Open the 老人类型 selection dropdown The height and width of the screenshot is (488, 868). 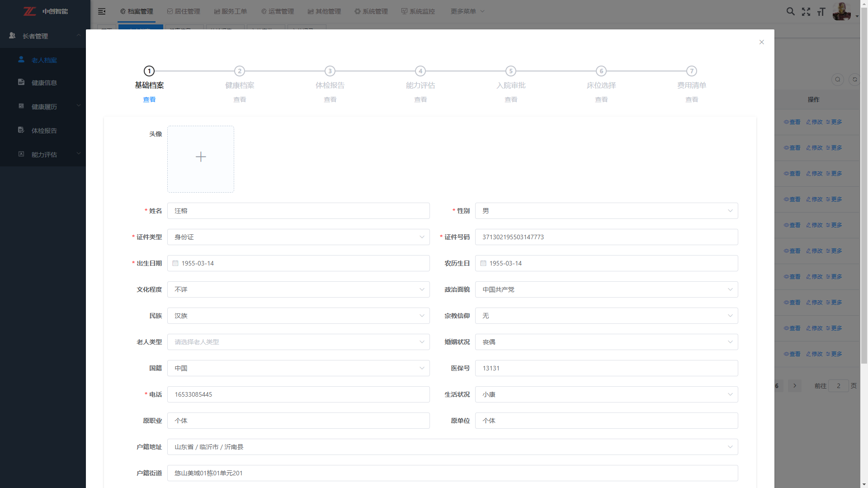(298, 342)
